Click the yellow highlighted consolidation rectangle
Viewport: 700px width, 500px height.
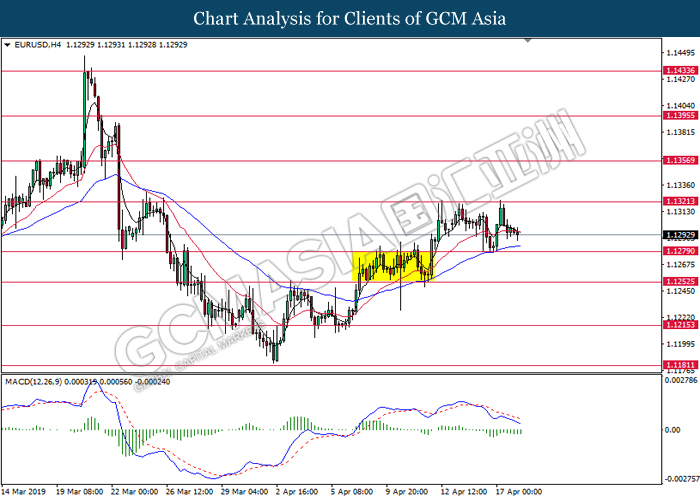pyautogui.click(x=392, y=267)
